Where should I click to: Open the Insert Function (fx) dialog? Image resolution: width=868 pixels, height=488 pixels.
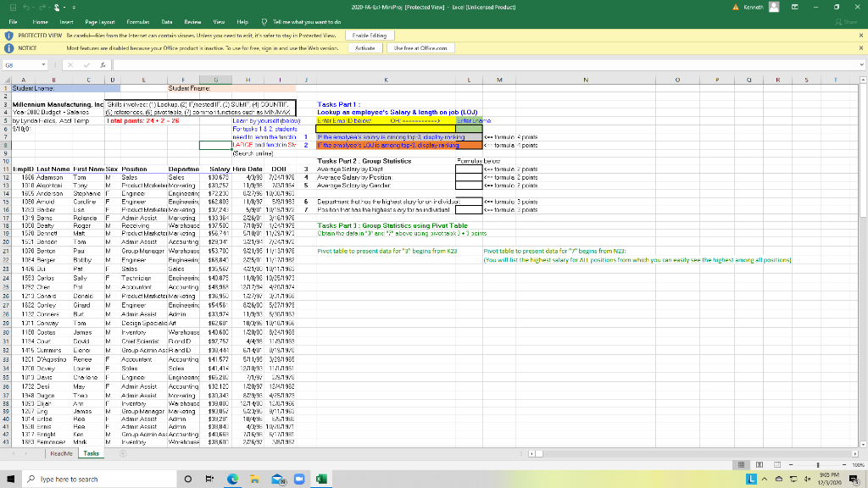click(x=103, y=64)
